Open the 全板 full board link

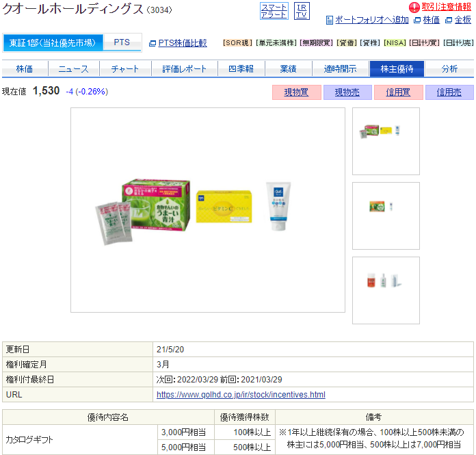[x=462, y=20]
